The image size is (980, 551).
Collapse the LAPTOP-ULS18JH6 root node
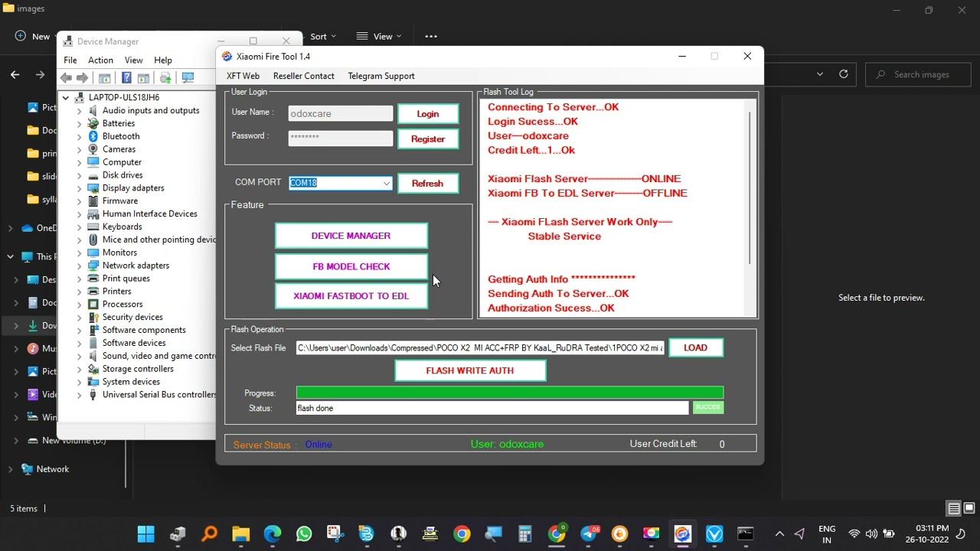(x=66, y=98)
